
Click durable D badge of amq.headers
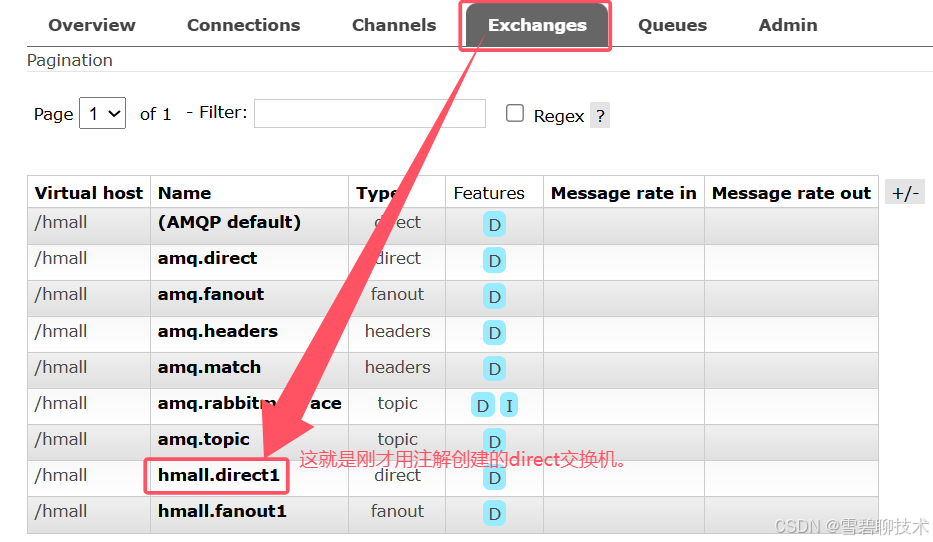point(494,333)
